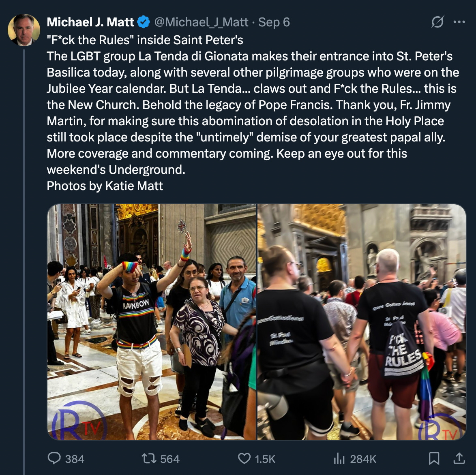Screen dimensions: 476x475
Task: Click the 1.5K likes count
Action: [265, 459]
